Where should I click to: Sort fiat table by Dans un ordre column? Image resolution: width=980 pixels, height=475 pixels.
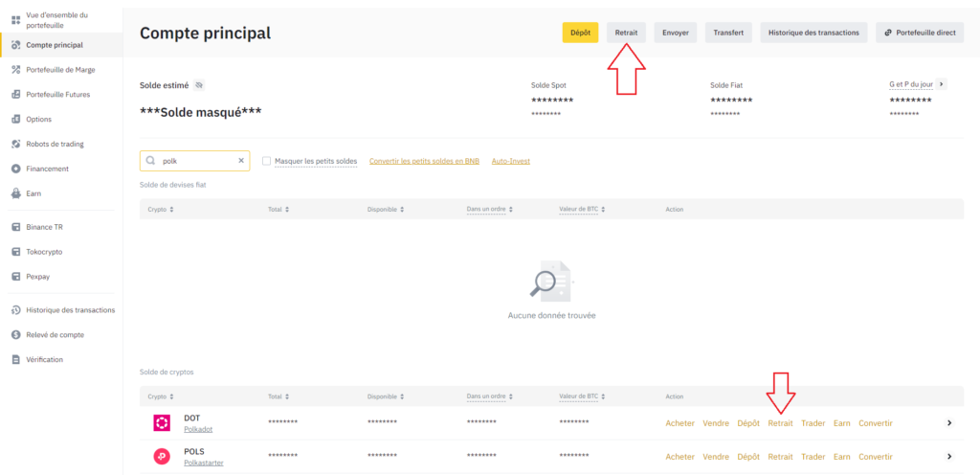[489, 210]
